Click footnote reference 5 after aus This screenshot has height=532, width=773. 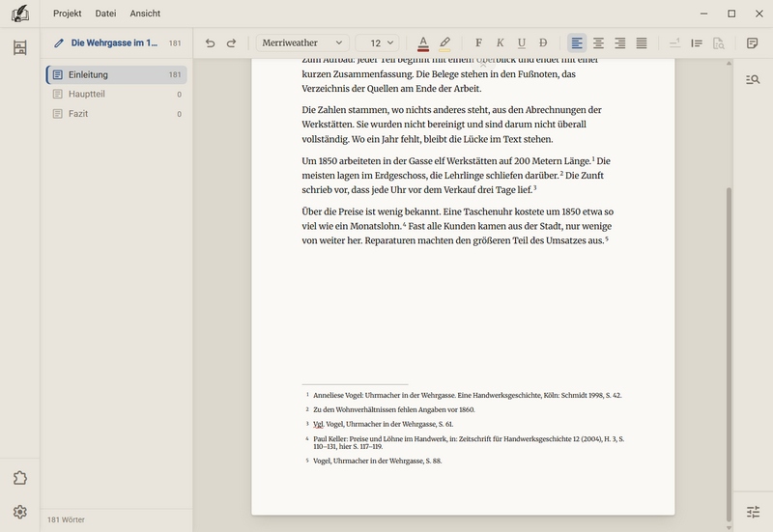click(x=607, y=238)
